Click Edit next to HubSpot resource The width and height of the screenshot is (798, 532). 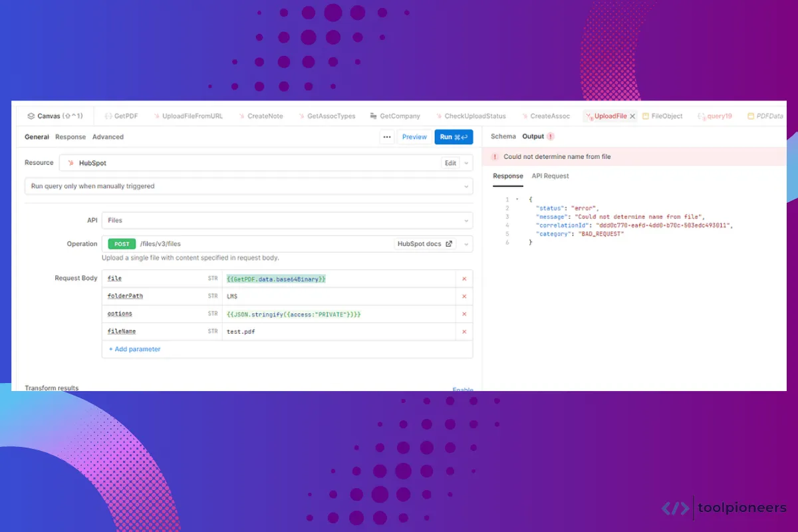pyautogui.click(x=450, y=163)
